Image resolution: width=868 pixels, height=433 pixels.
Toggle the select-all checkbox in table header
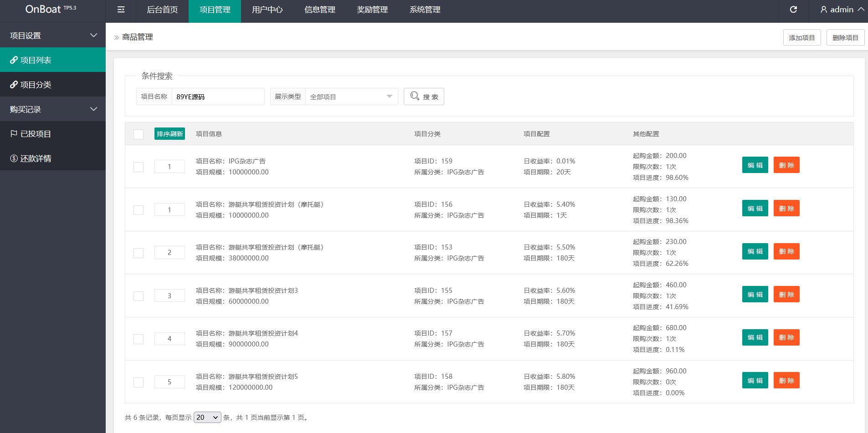coord(139,134)
